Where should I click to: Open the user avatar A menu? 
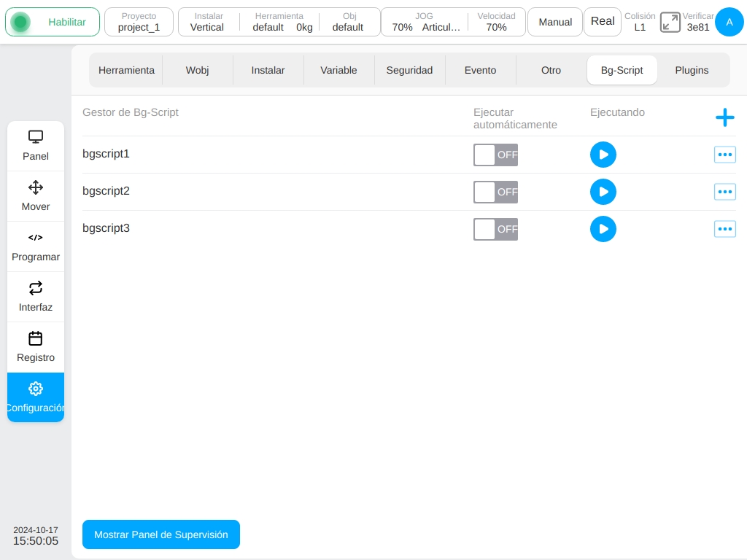tap(729, 22)
